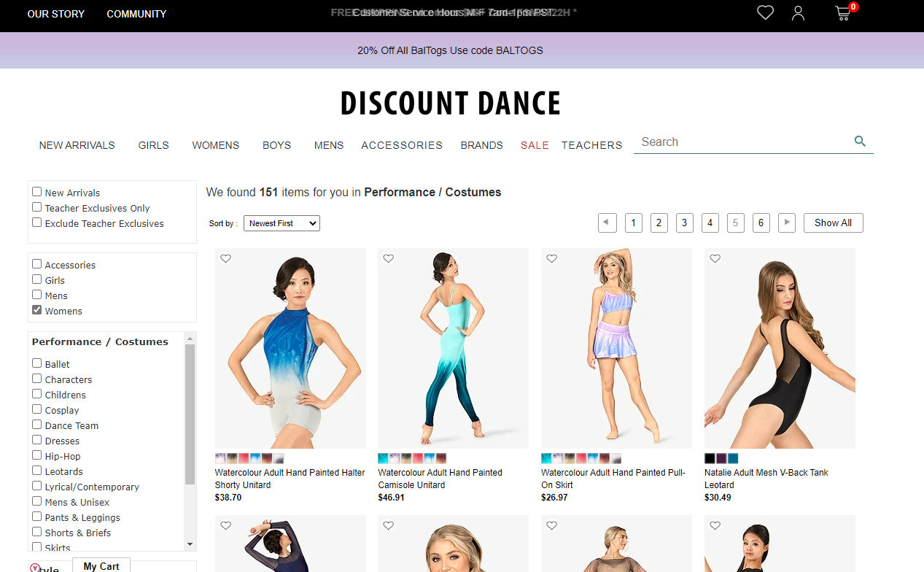924x572 pixels.
Task: Favorite the second-row third product heart
Action: 552,525
